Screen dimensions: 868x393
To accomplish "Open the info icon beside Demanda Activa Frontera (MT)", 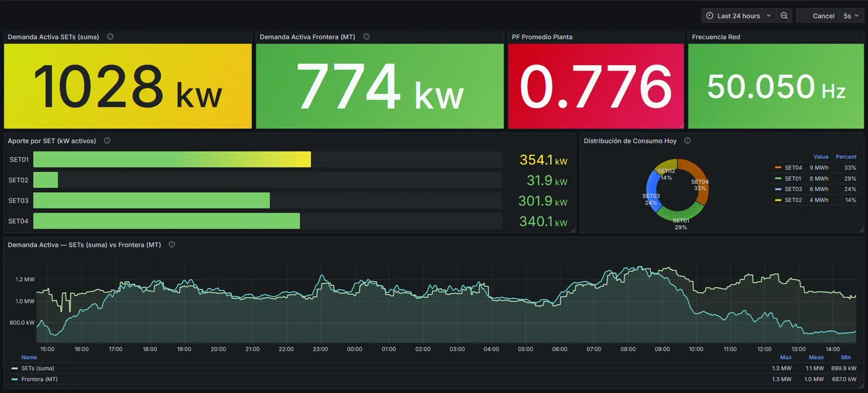I will [x=366, y=37].
